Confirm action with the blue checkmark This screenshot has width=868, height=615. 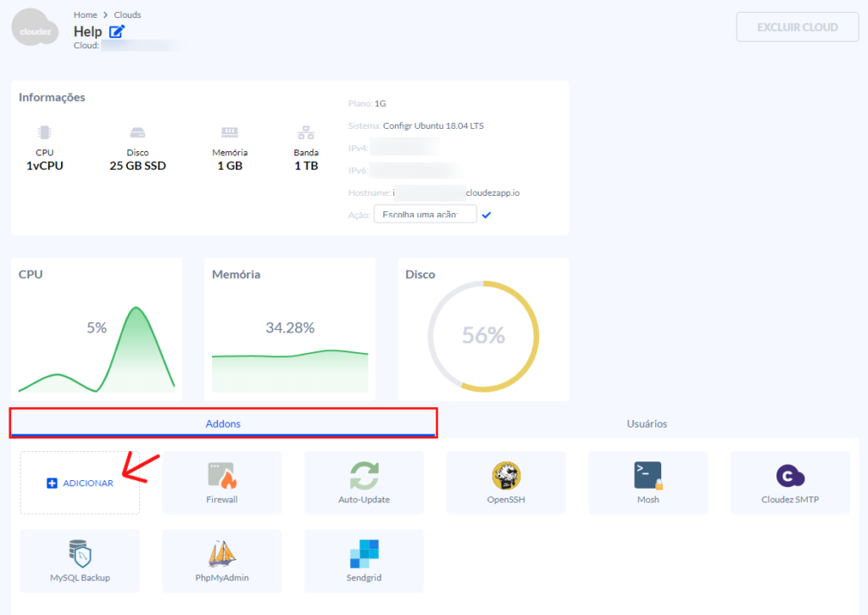487,215
